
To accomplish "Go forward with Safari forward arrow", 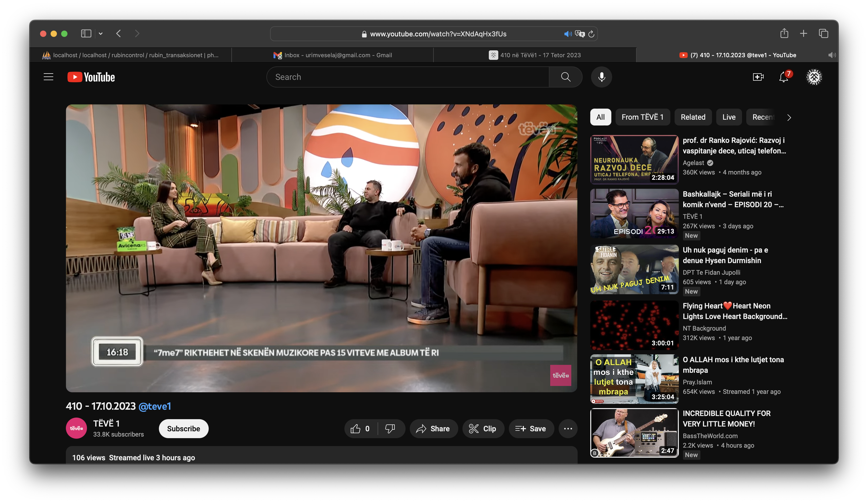I will (x=137, y=33).
